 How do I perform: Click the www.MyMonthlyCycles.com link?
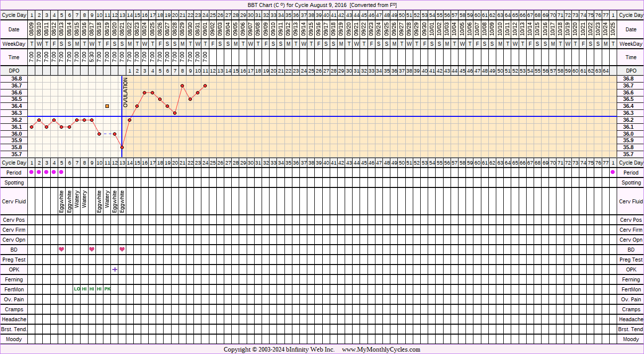381,350
